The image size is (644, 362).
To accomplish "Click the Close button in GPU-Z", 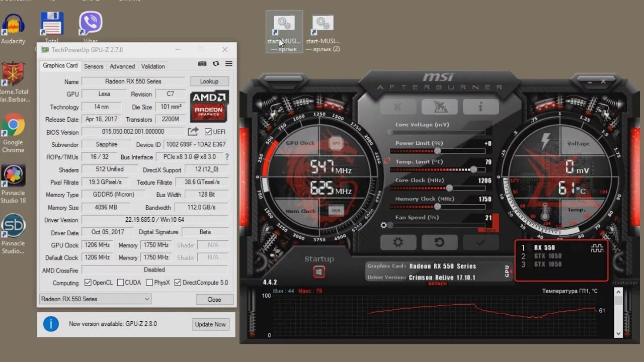I will point(214,299).
